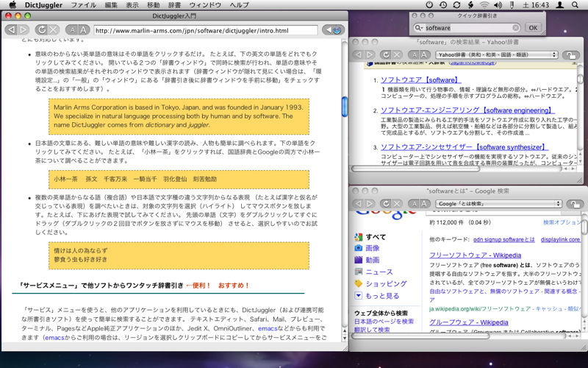Screen dimensions: 588x368
Task: Open ソフトウエア【software】 dictionary entry
Action: [420, 80]
